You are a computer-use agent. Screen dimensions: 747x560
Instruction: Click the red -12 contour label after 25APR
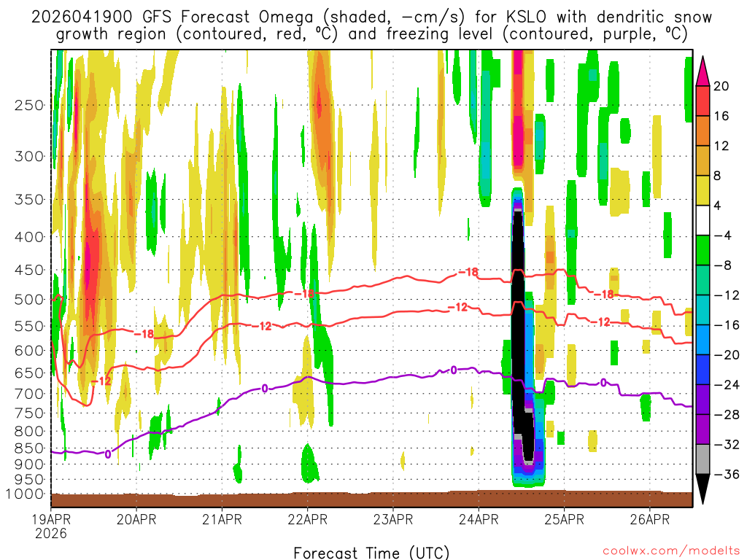tap(600, 322)
